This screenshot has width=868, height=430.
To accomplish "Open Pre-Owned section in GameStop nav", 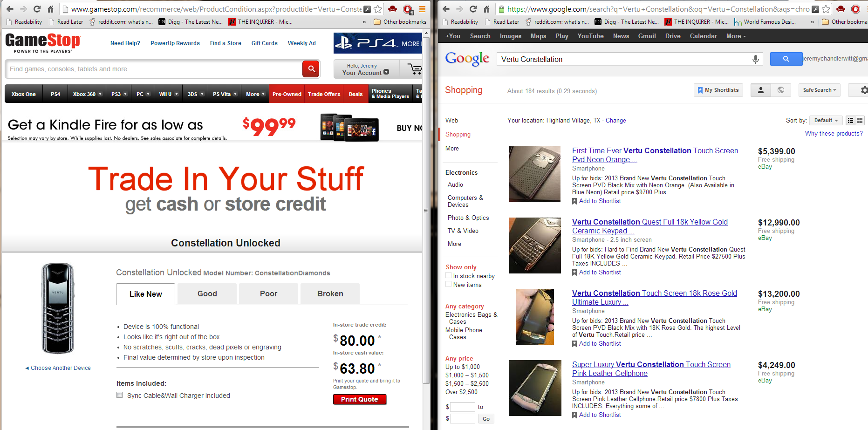I will [x=287, y=94].
